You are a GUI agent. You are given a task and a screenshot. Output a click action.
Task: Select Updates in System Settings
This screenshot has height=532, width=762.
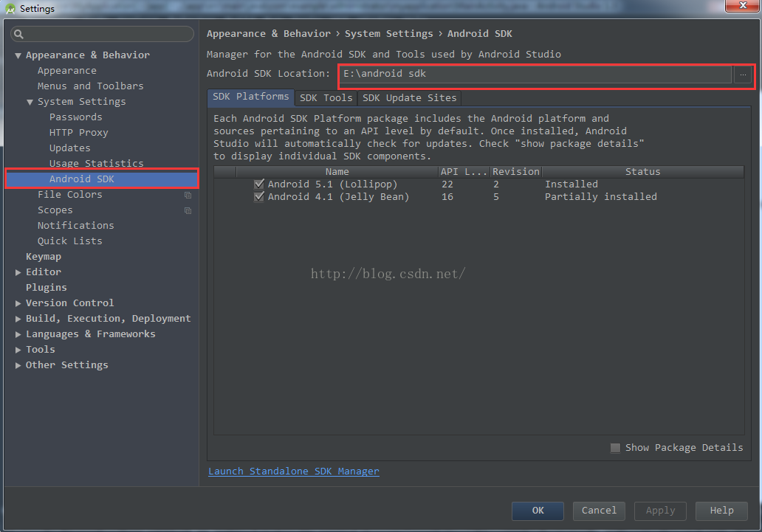click(69, 148)
